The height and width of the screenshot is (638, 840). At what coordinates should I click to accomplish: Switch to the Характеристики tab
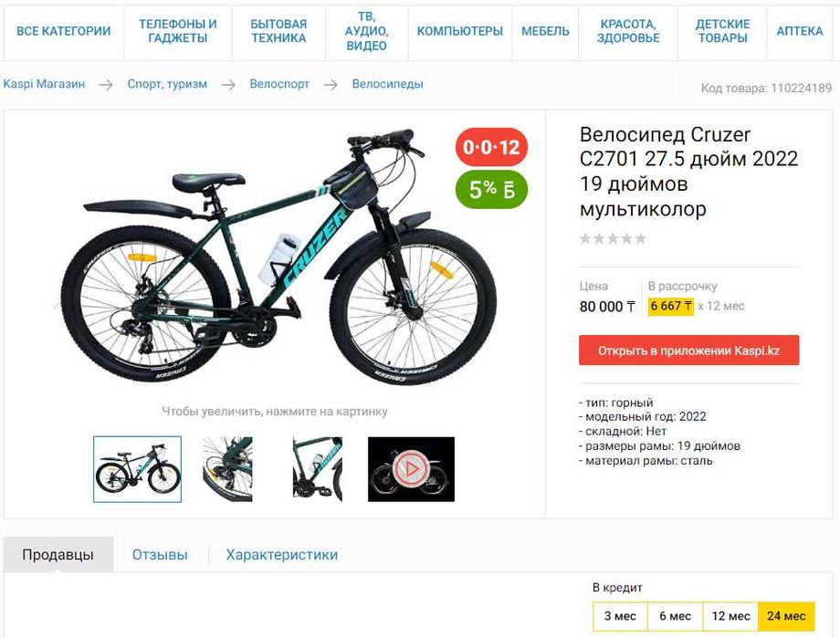tap(282, 554)
